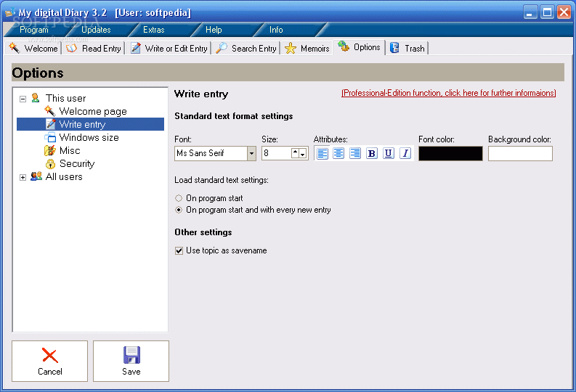Select All users in options tree
Viewport: 576px width, 392px height.
[x=64, y=177]
